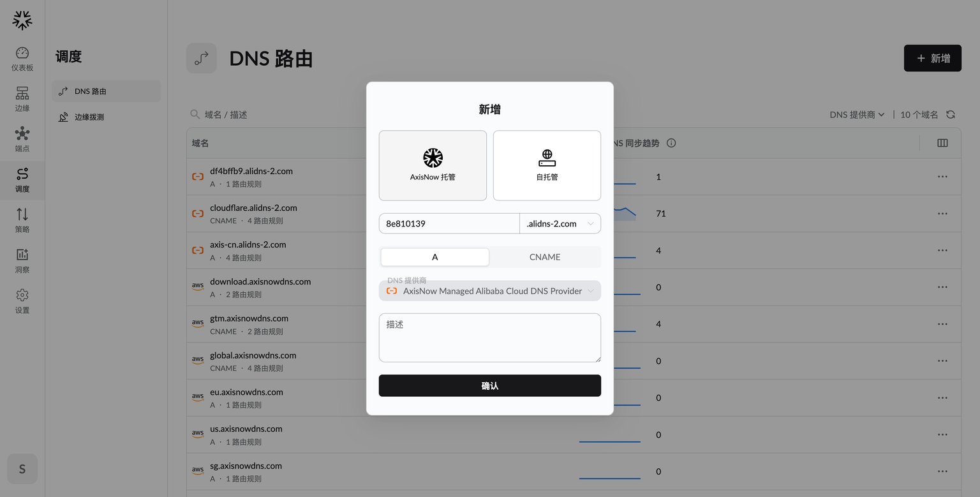Open row actions for global.axisnowdns.com
This screenshot has height=497, width=980.
pos(942,361)
